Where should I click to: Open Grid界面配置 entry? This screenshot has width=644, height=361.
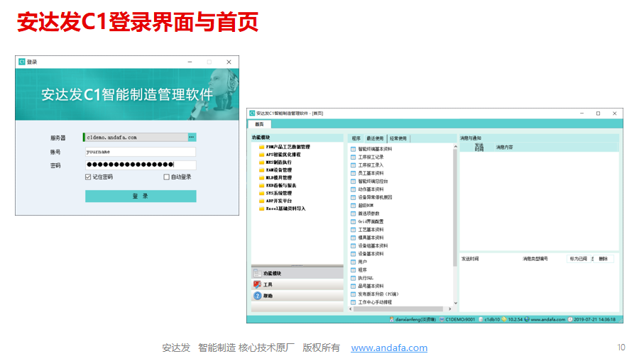tap(367, 221)
